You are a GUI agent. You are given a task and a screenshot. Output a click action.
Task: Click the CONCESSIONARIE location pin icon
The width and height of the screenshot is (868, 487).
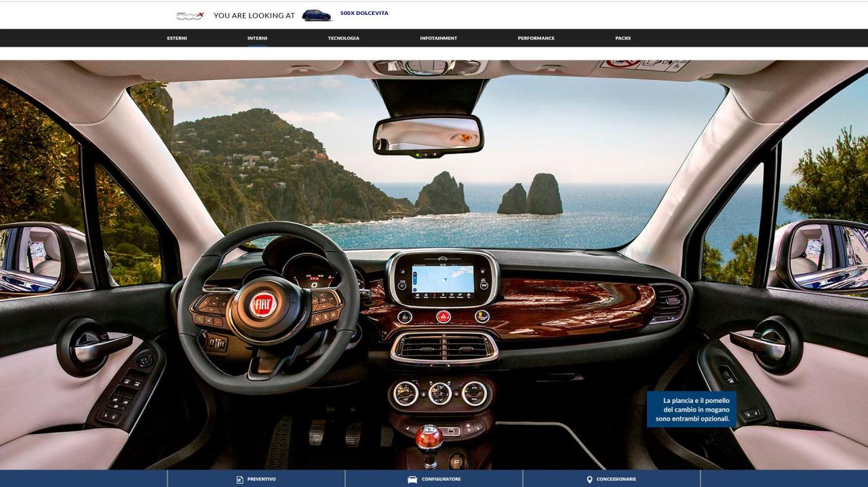589,480
